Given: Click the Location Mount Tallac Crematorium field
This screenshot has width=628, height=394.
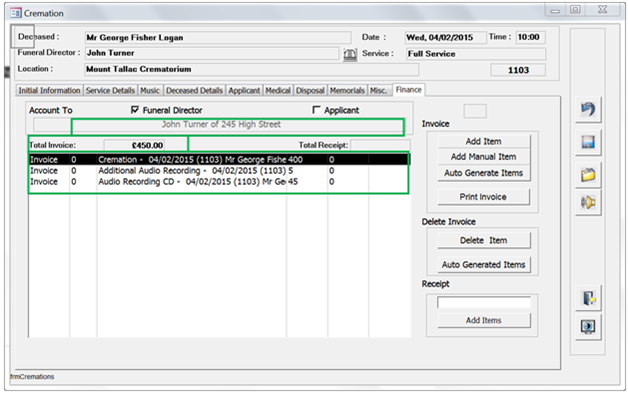Looking at the screenshot, I should (252, 69).
